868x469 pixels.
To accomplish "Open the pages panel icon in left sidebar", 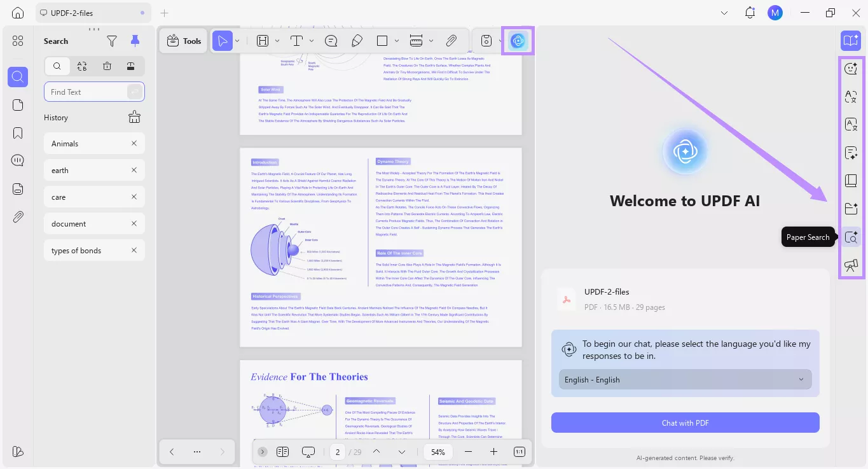I will tap(18, 105).
